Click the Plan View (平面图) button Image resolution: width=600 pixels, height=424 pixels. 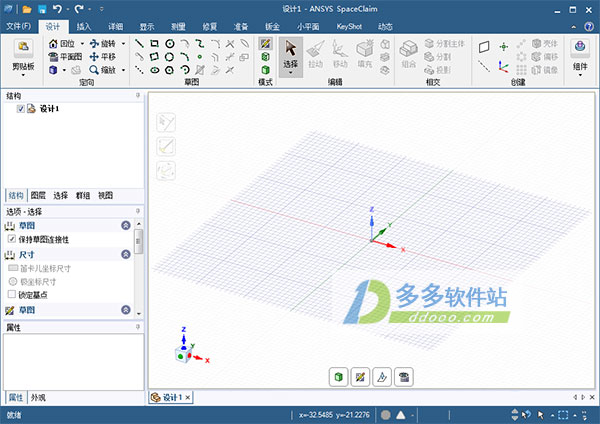click(65, 57)
